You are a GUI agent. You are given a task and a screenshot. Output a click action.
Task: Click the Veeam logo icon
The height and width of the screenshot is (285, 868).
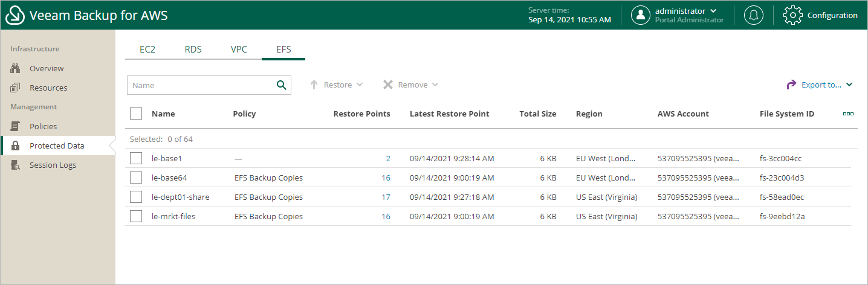pos(15,15)
